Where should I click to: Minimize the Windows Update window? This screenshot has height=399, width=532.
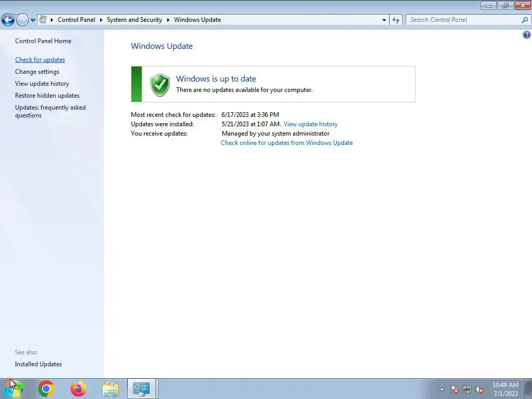488,5
